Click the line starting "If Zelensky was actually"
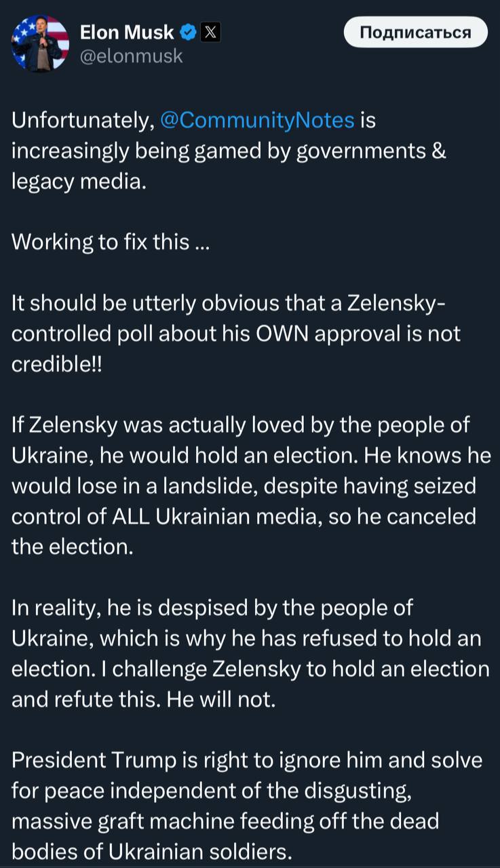This screenshot has width=500, height=868. pyautogui.click(x=241, y=425)
